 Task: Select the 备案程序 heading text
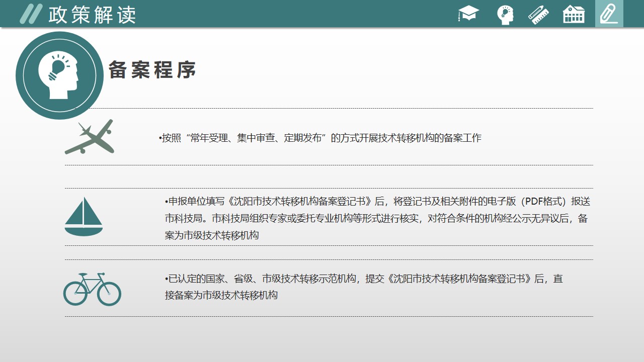(152, 70)
